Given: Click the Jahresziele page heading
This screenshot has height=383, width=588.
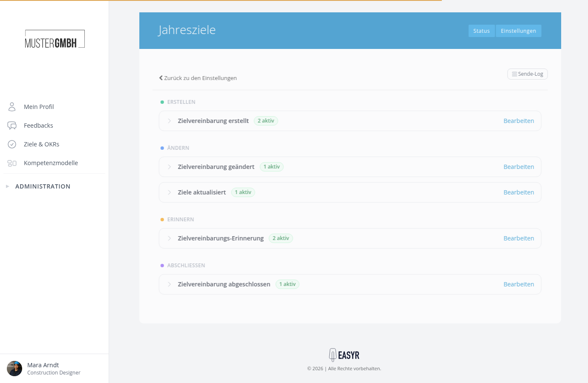Looking at the screenshot, I should [x=187, y=30].
